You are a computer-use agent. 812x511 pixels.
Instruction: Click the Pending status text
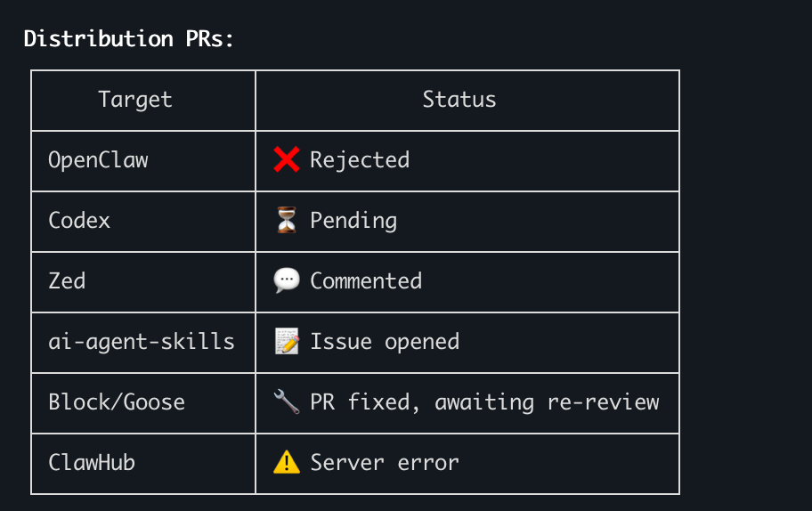click(353, 221)
